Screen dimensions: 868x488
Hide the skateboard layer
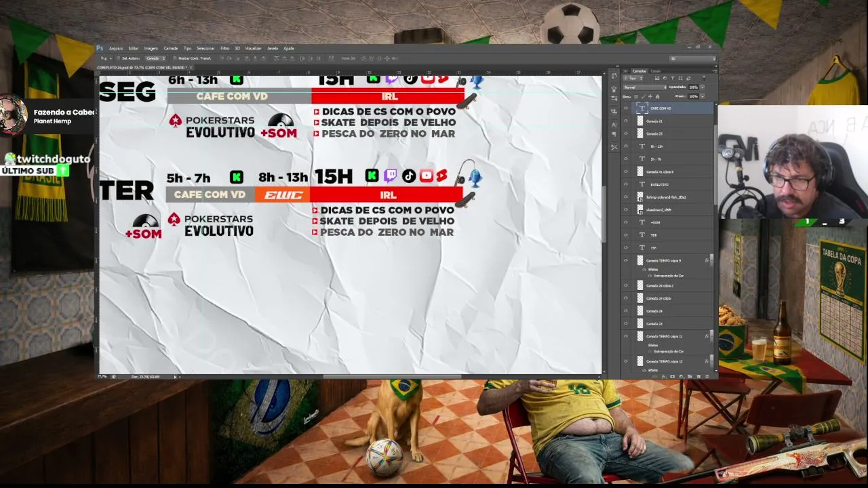pyautogui.click(x=626, y=209)
